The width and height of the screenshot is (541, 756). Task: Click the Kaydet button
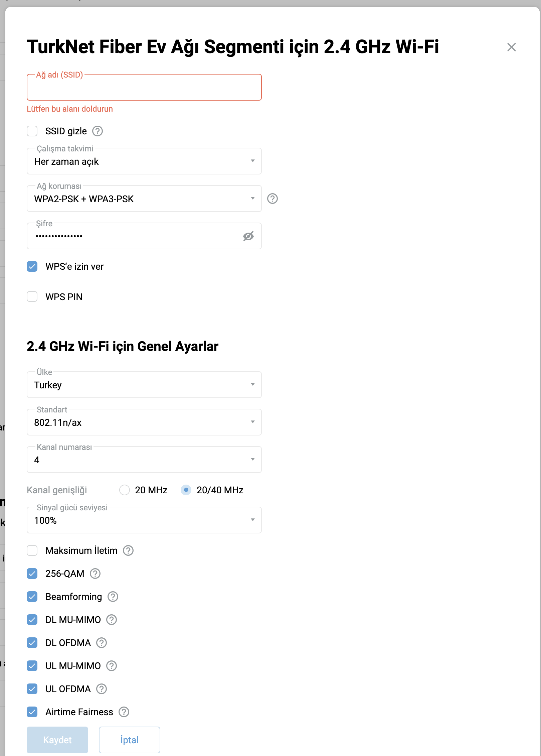pyautogui.click(x=57, y=740)
